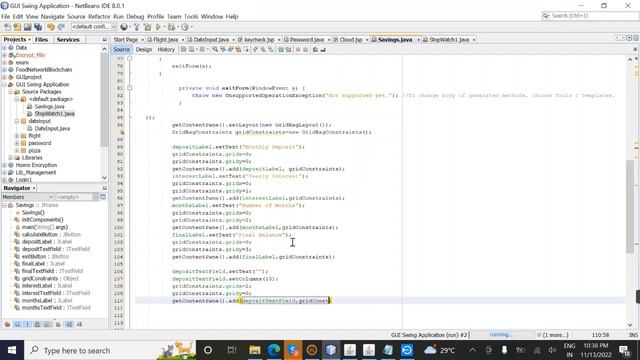Click the Uncomment code editor icon

click(x=323, y=49)
